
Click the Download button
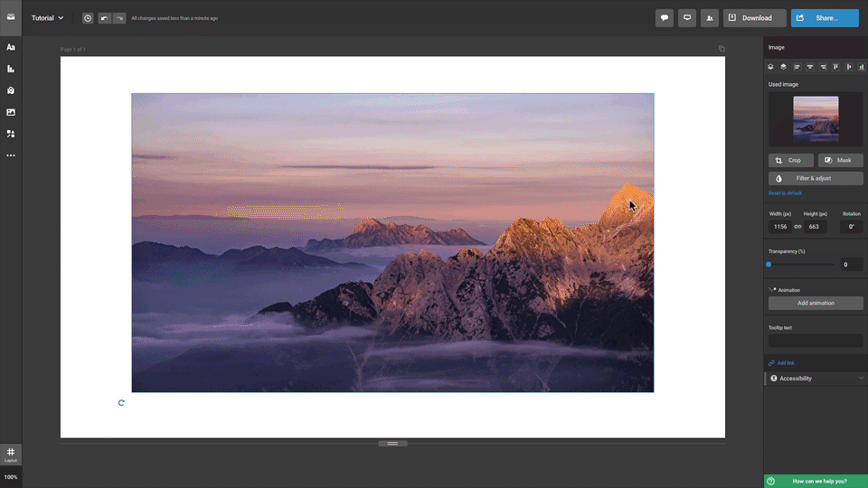(x=755, y=18)
